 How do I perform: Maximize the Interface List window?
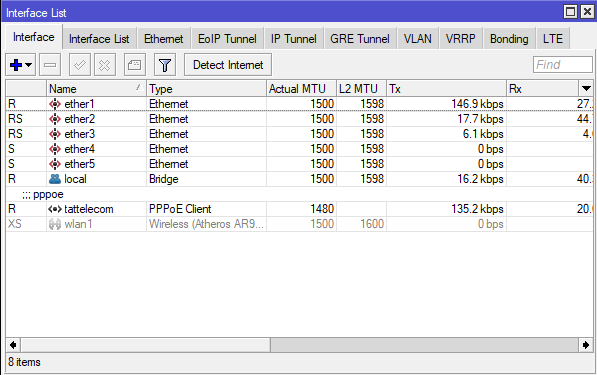(x=570, y=12)
